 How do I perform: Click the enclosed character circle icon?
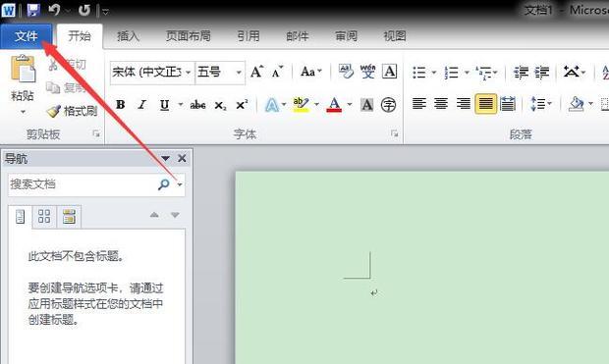pos(388,105)
